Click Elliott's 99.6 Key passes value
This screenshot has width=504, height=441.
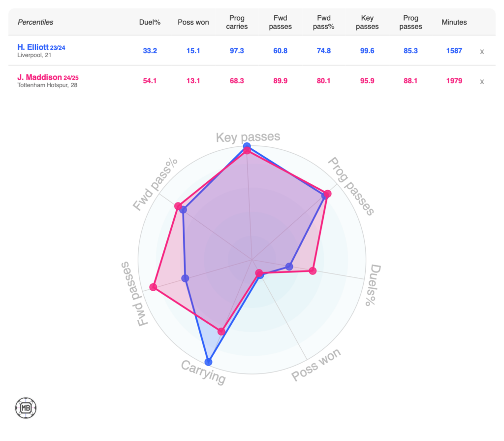367,51
